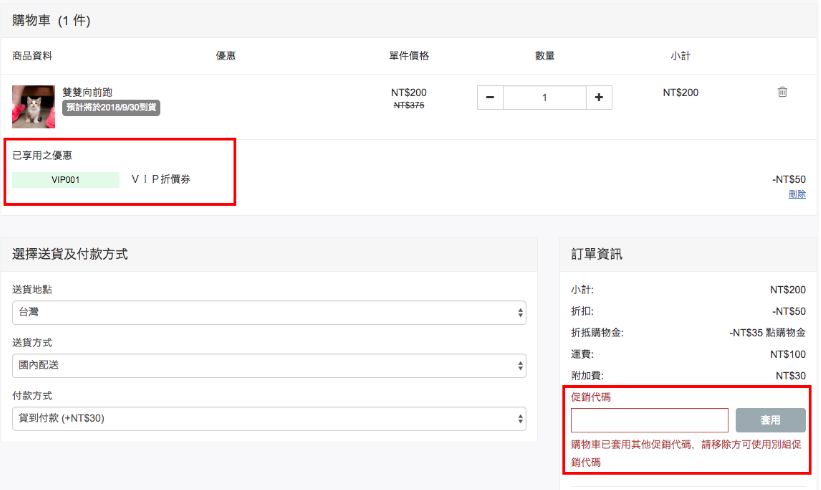Expand the 送貨地點 dropdown showing 台灣

click(x=269, y=313)
